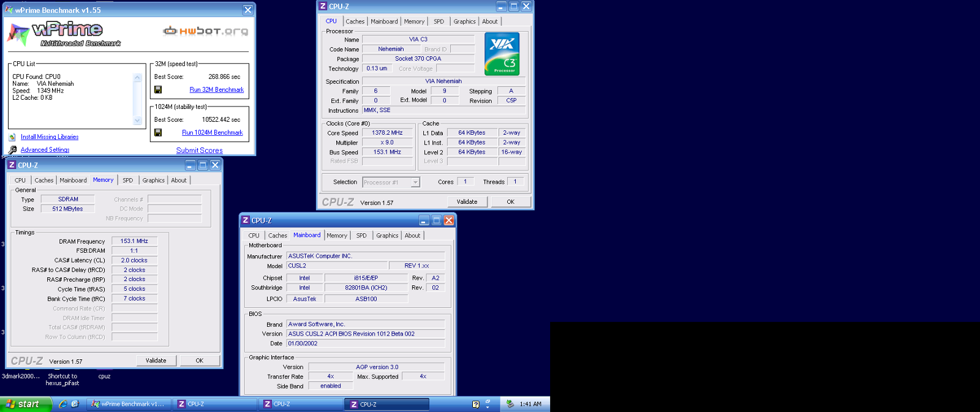Open Advanced Settings link
The width and height of the screenshot is (980, 412).
45,150
